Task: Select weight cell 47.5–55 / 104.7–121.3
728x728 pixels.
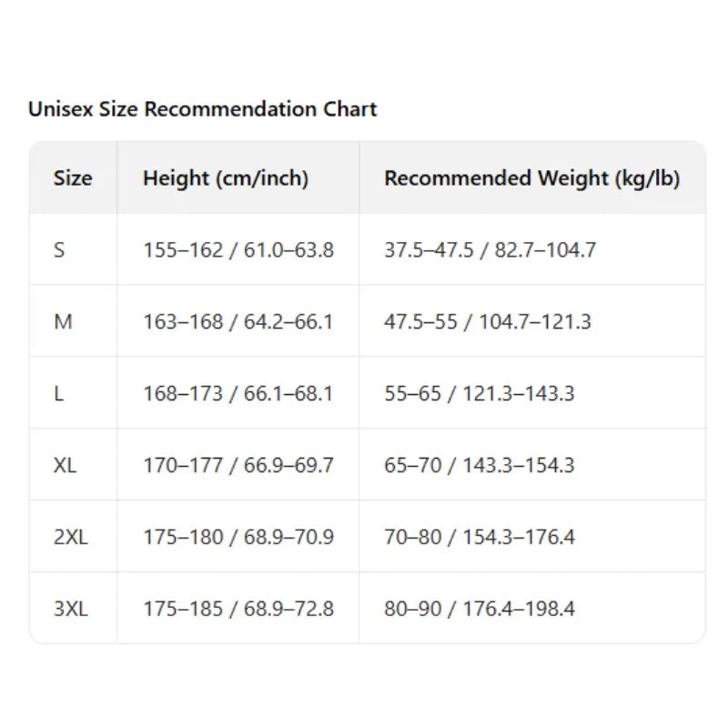Action: pyautogui.click(x=532, y=321)
